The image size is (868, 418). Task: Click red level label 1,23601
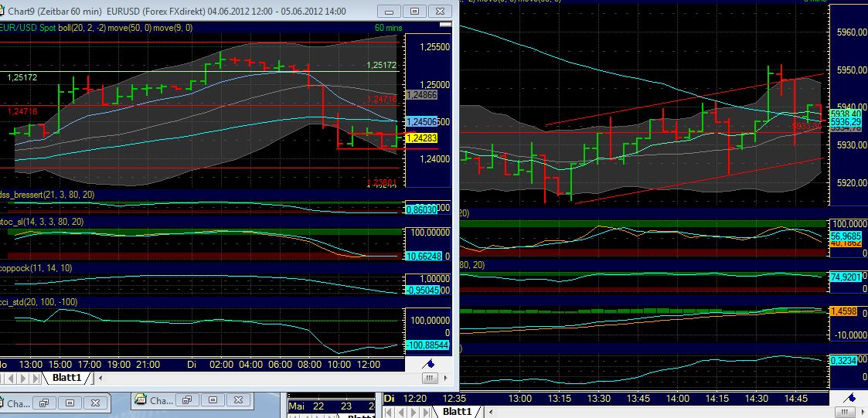pyautogui.click(x=382, y=182)
